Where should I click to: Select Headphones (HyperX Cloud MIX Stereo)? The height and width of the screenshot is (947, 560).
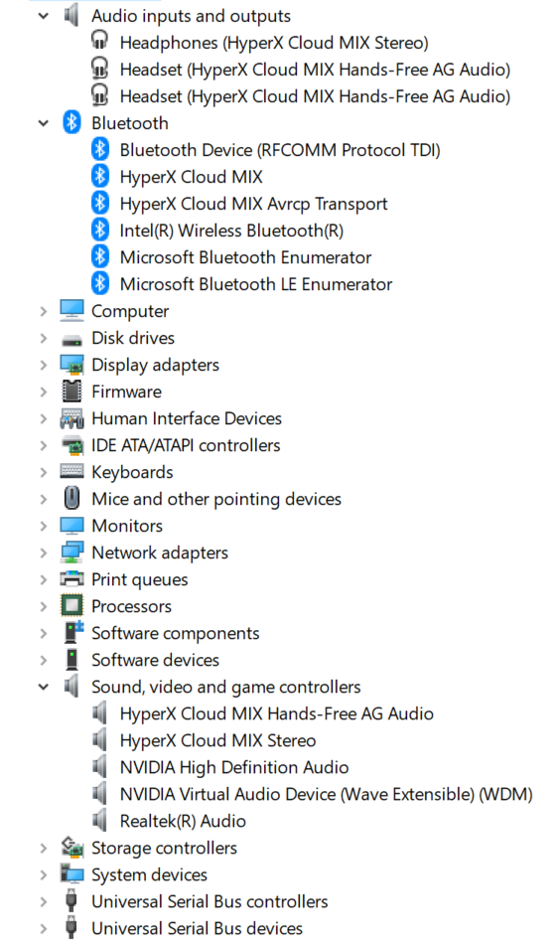pos(274,43)
